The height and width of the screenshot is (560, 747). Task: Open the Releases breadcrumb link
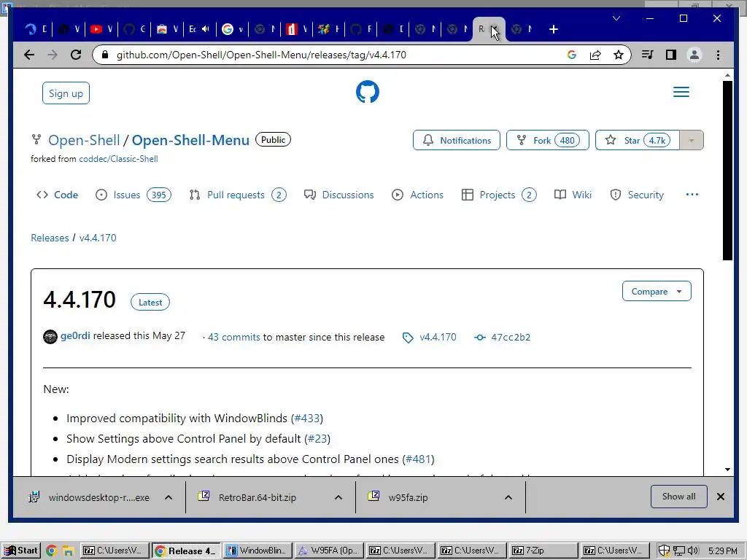tap(50, 238)
